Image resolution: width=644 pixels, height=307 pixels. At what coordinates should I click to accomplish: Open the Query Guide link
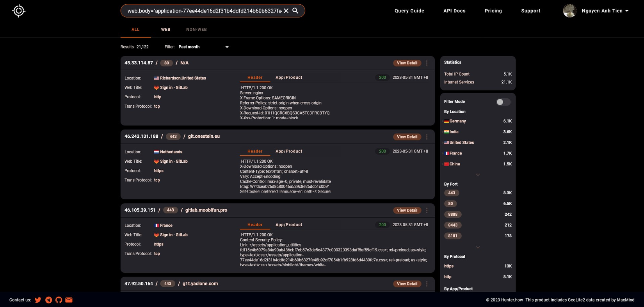(409, 11)
